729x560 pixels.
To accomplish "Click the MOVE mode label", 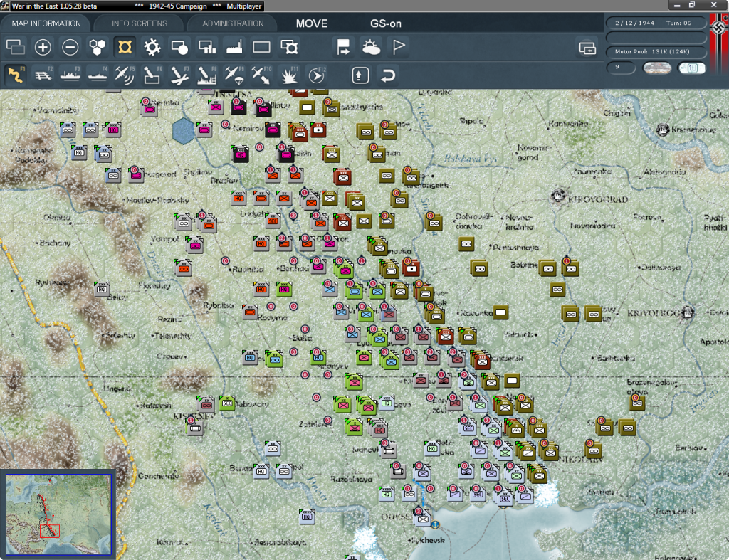I will point(312,23).
